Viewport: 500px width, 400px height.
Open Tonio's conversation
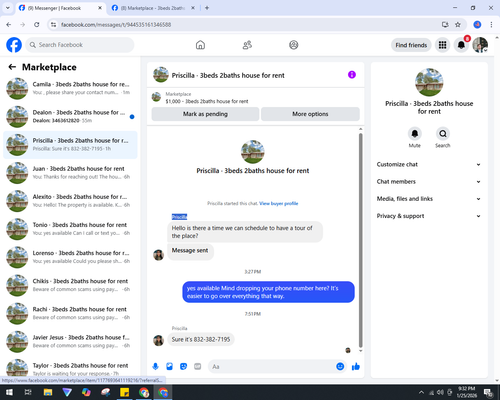70,229
